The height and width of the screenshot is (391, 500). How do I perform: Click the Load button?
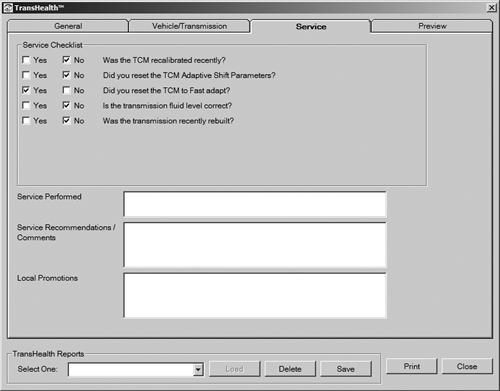click(234, 369)
